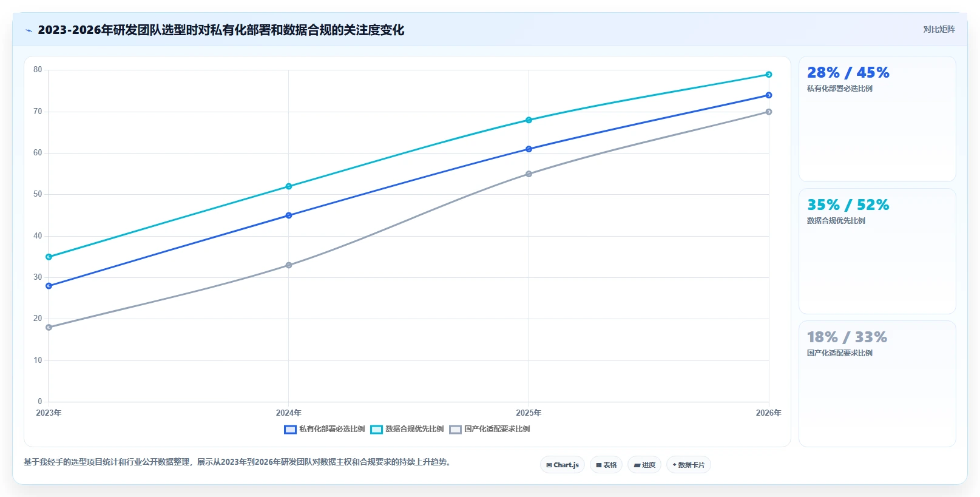Viewport: 980px width, 497px height.
Task: Click the 对比矩阵 label in the header
Action: point(939,29)
